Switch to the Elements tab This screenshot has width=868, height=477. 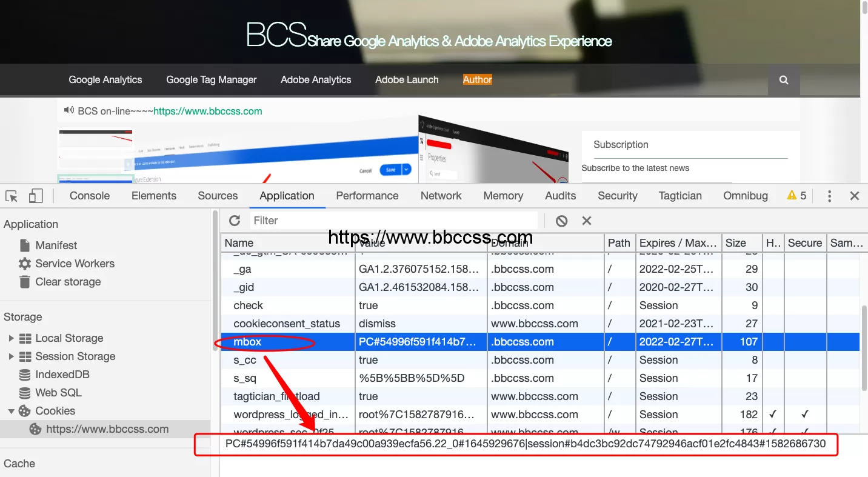click(154, 196)
